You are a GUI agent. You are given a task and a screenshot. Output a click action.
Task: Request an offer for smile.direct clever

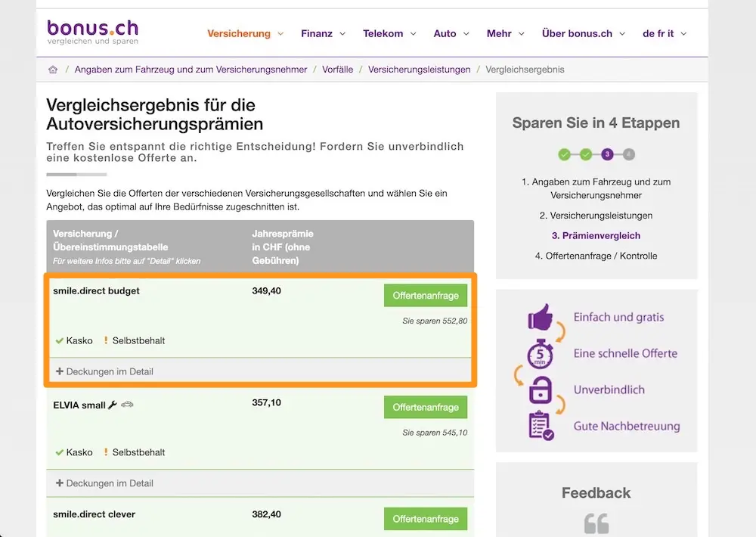pyautogui.click(x=426, y=519)
